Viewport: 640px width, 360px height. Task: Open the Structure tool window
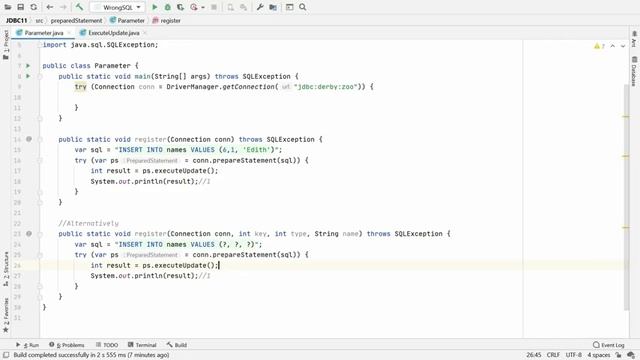click(x=6, y=269)
